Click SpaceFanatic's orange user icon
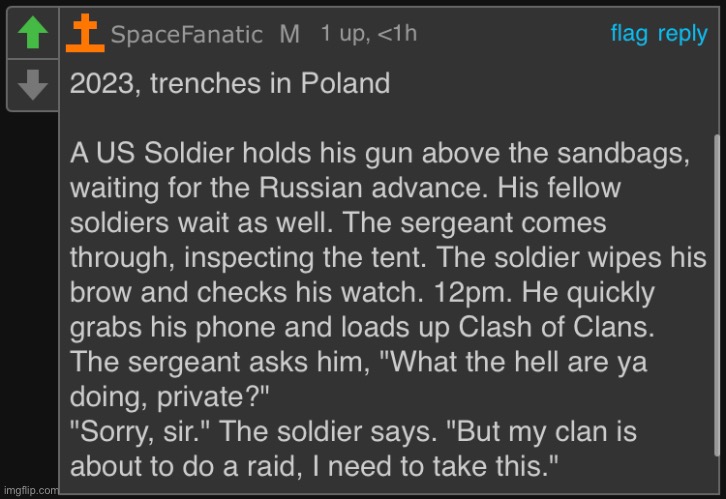 coord(85,33)
